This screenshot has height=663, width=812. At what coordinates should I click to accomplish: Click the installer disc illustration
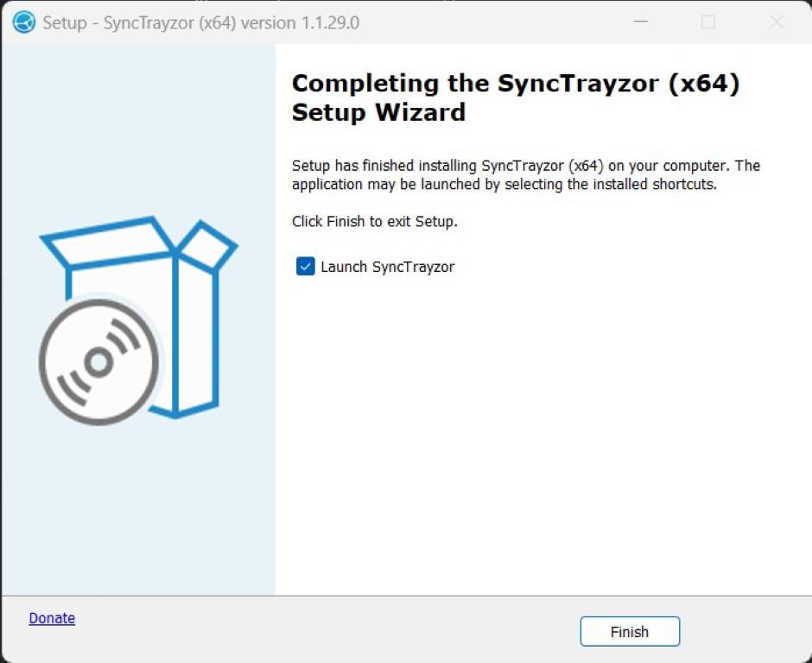(x=99, y=363)
